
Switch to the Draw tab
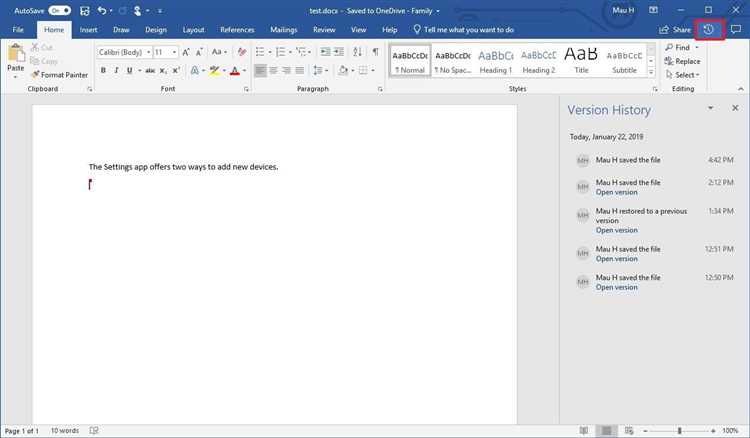point(121,30)
